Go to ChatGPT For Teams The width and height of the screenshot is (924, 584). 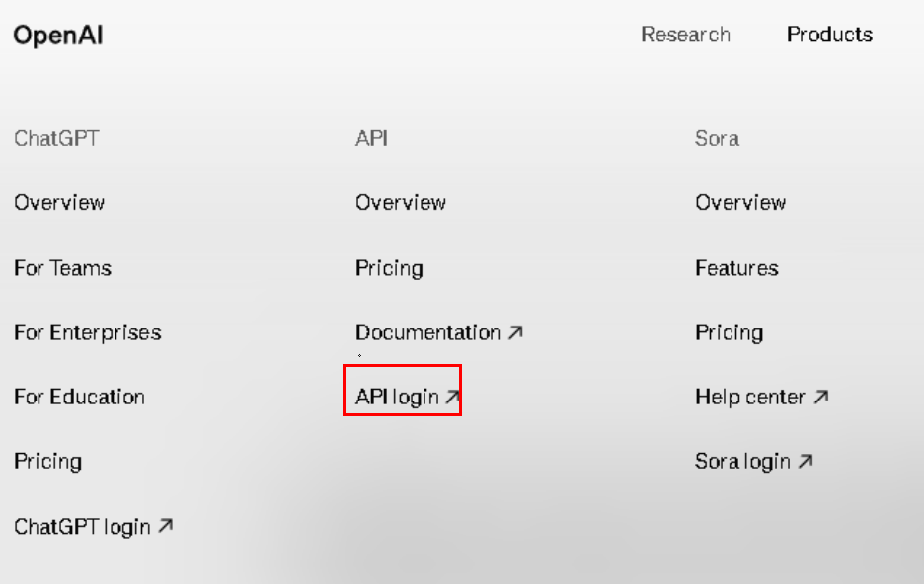point(62,268)
